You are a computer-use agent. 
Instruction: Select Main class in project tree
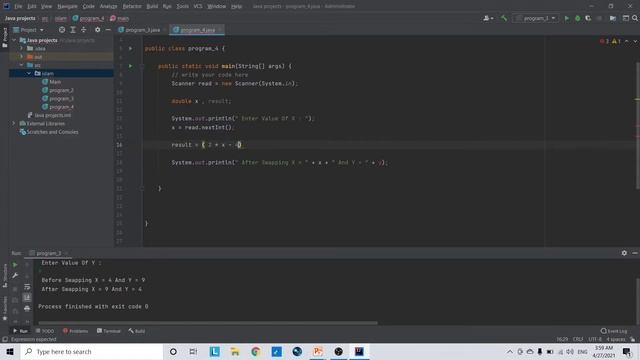point(55,82)
